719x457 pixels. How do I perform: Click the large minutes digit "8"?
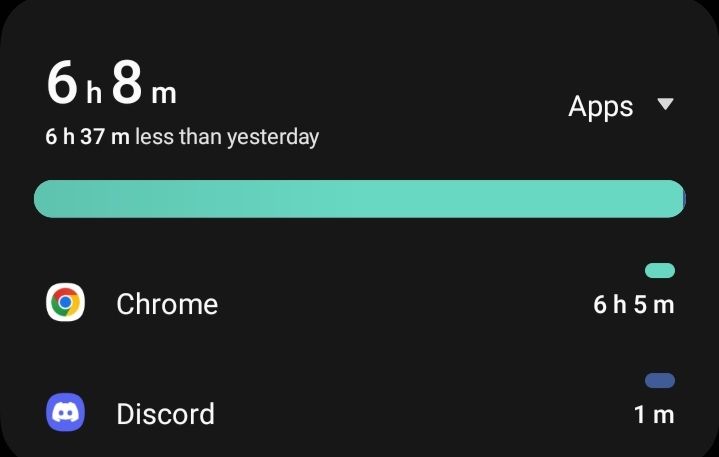click(127, 84)
